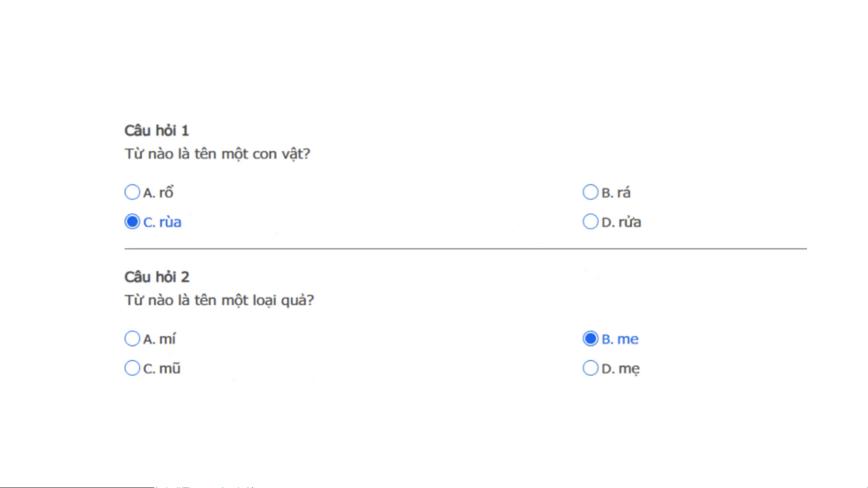Click the answer text "C. mũ"
This screenshot has width=868, height=488.
[x=162, y=369]
